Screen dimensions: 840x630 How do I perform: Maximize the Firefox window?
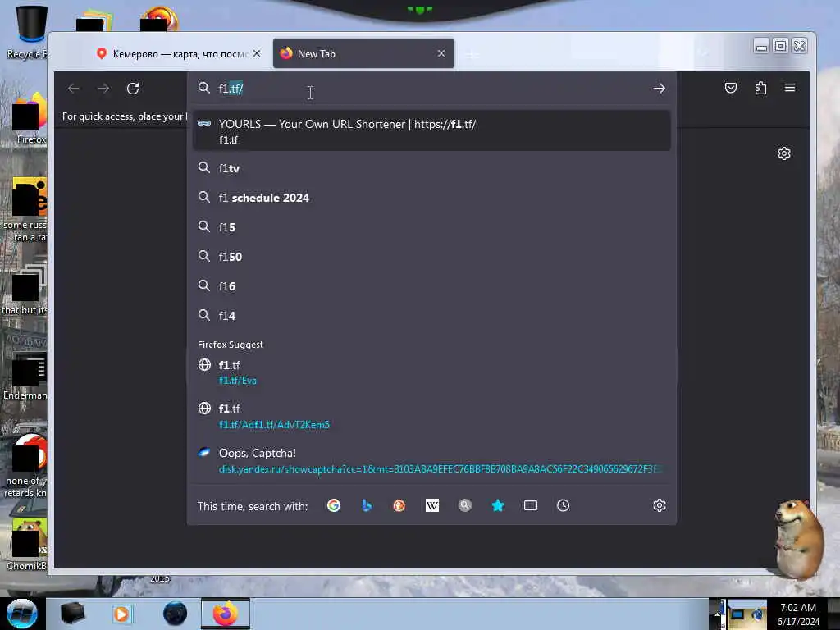click(781, 46)
